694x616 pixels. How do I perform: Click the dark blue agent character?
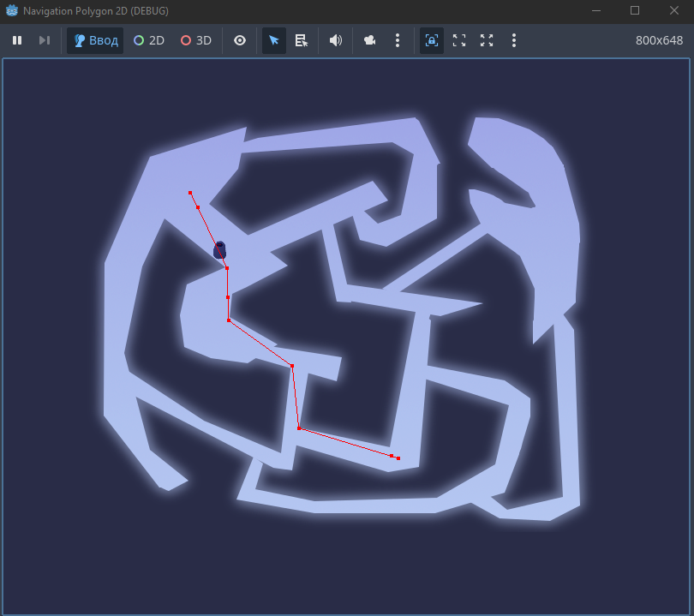(219, 250)
